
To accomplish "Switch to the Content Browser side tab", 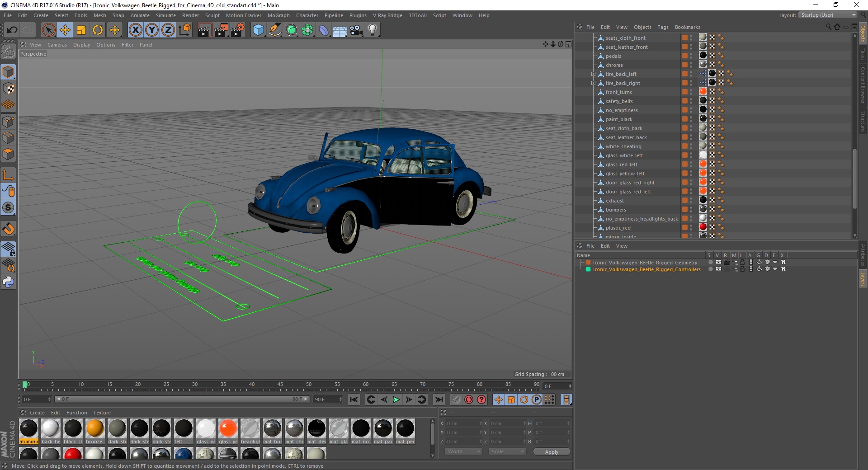I will pyautogui.click(x=863, y=85).
